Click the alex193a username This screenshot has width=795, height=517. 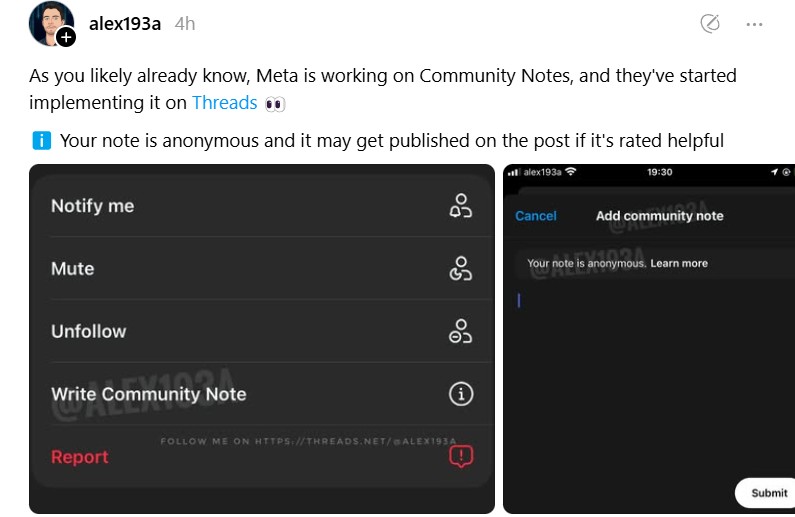coord(125,24)
